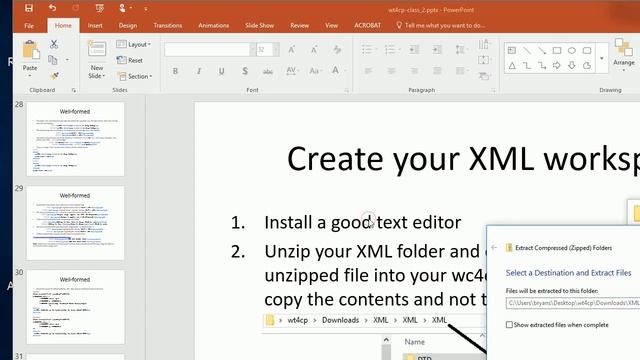640x360 pixels.
Task: Expand the shapes gallery More arrow
Action: point(602,58)
